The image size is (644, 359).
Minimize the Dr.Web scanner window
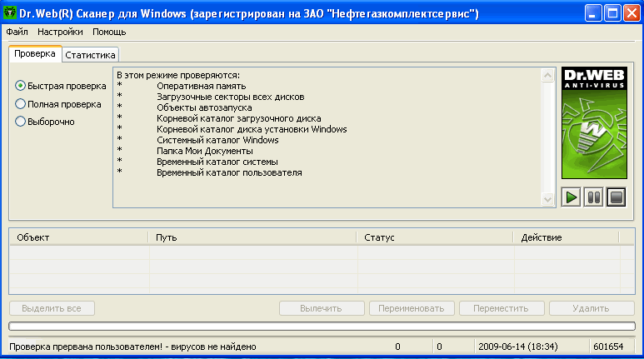coord(592,13)
